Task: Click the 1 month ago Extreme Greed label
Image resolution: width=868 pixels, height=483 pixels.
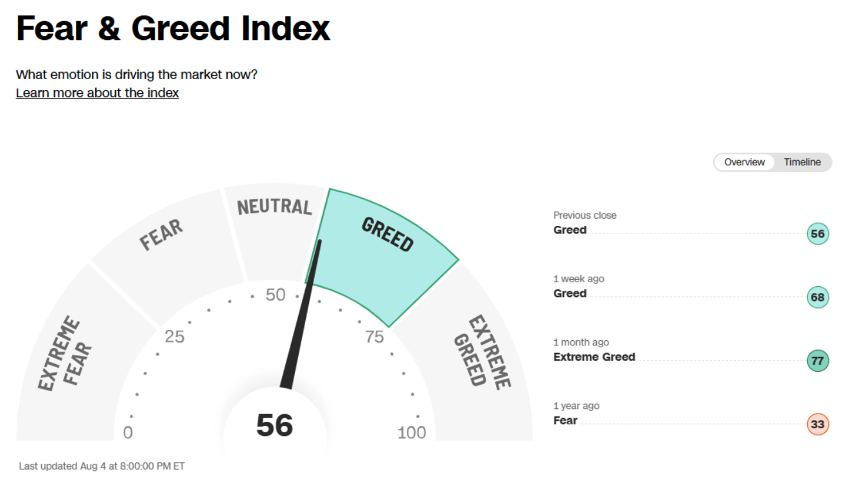Action: click(x=594, y=357)
